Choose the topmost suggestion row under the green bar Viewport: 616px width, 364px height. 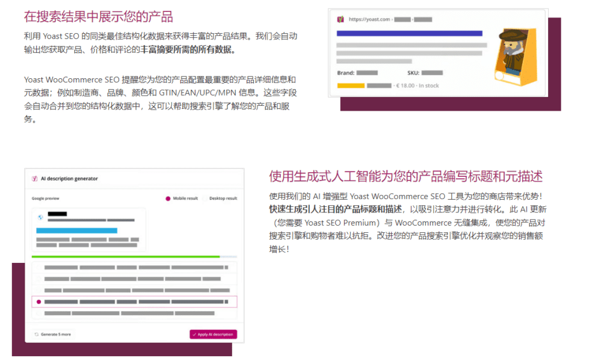pos(134,267)
